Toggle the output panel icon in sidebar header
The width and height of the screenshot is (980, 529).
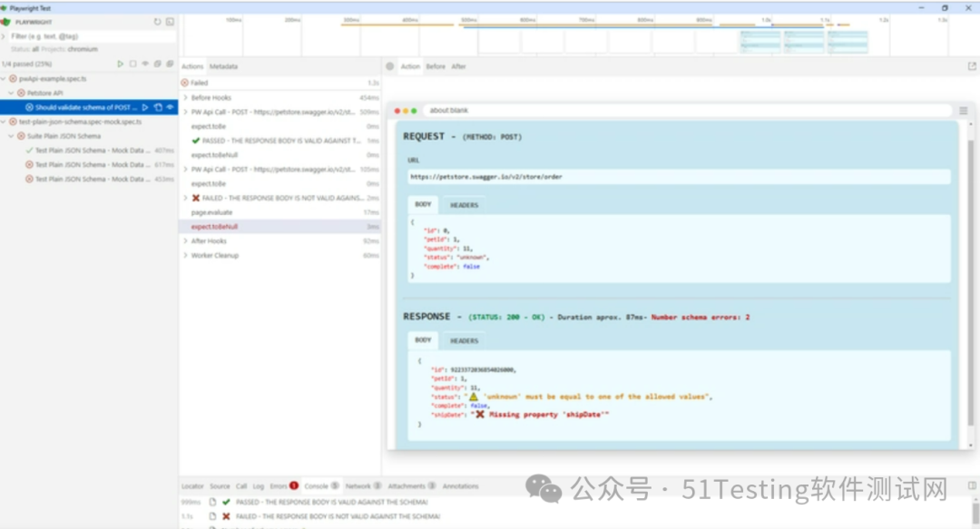170,22
